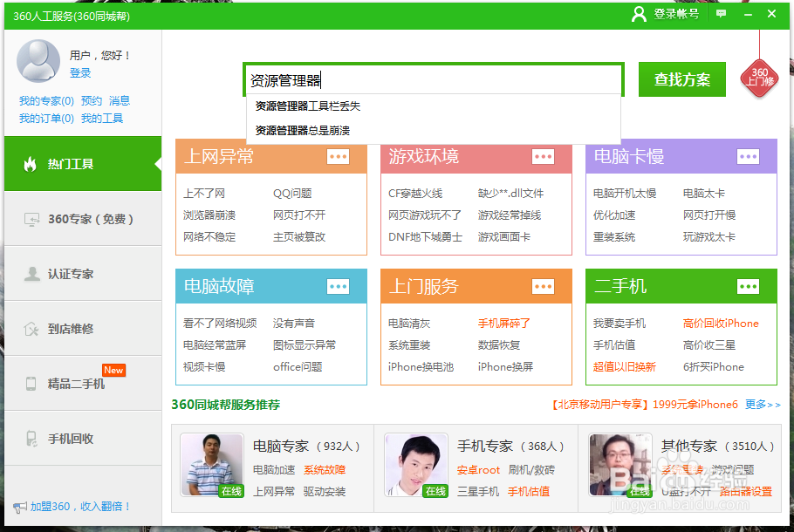Click the search input field with 资源管理器
The width and height of the screenshot is (794, 532).
(x=434, y=80)
